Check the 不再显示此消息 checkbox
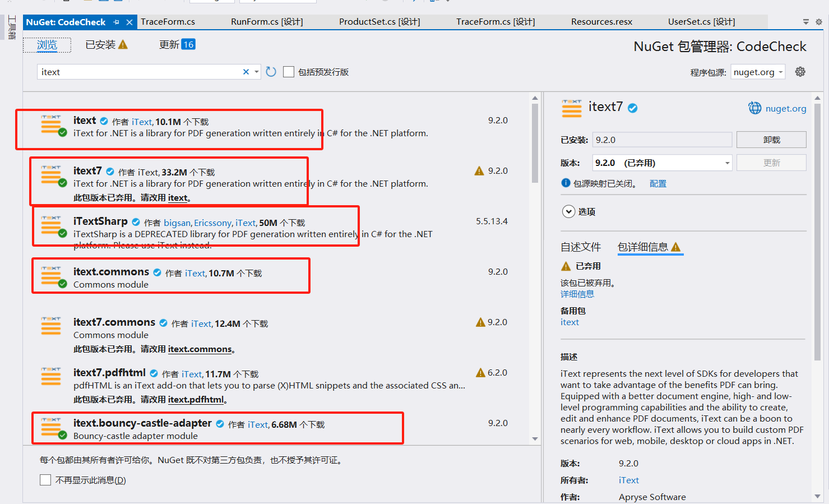Image resolution: width=829 pixels, height=504 pixels. pos(45,480)
